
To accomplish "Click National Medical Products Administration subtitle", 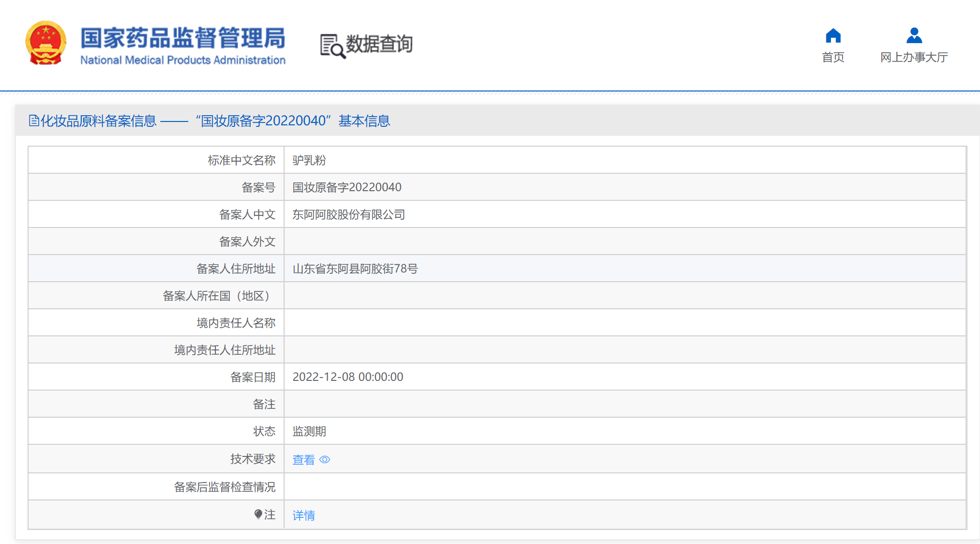I will point(183,60).
